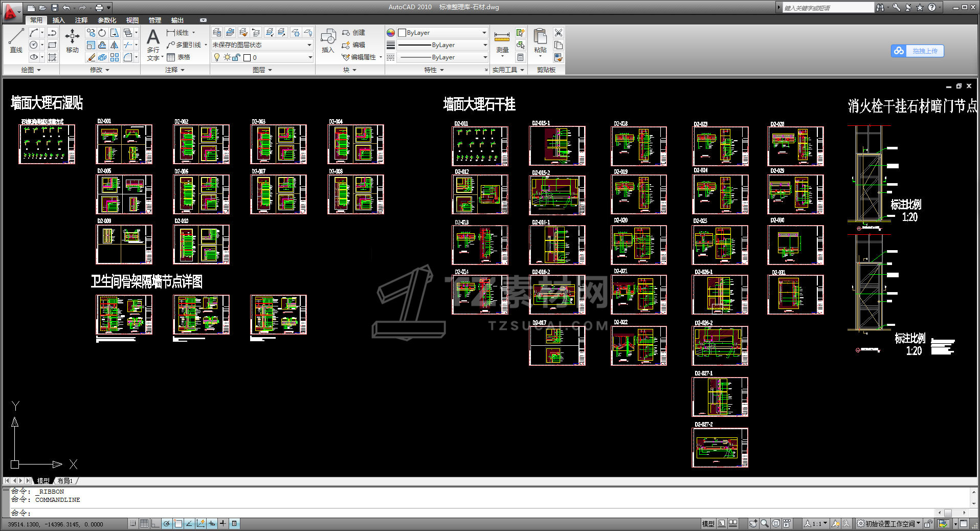Click the New drawing icon
Image resolution: width=980 pixels, height=531 pixels.
(32, 8)
